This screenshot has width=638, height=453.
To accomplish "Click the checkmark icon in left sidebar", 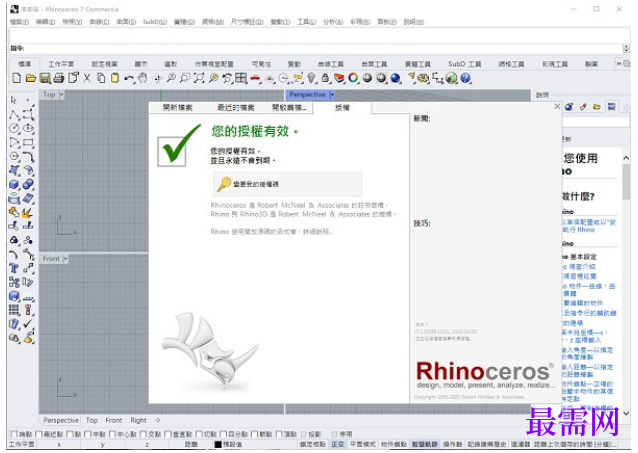I will [28, 324].
